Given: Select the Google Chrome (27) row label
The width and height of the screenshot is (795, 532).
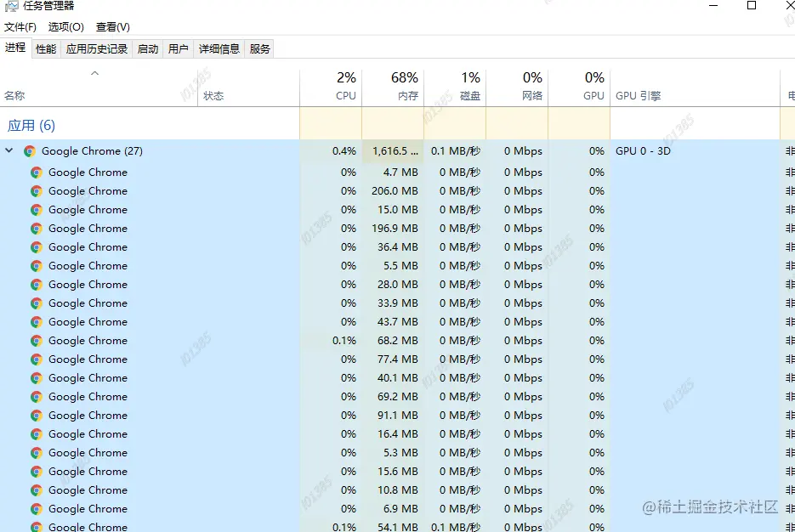Looking at the screenshot, I should click(93, 151).
